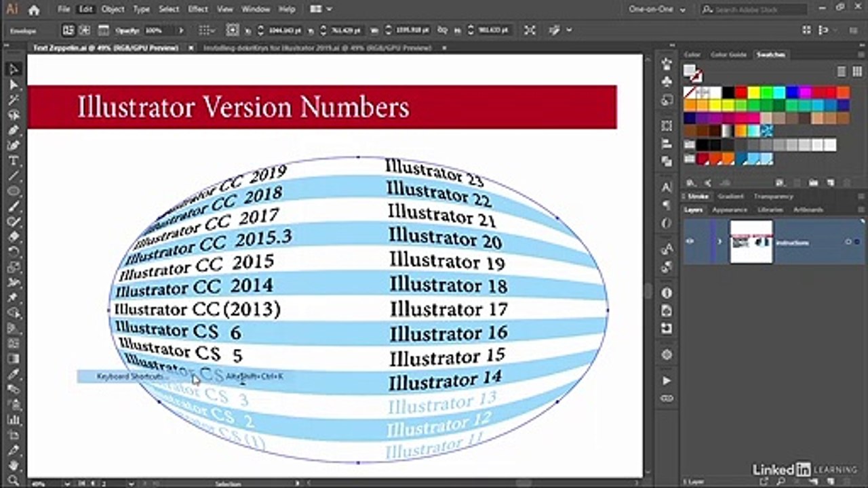Image resolution: width=868 pixels, height=488 pixels.
Task: Toggle constrain width and height proportions
Action: [x=443, y=30]
